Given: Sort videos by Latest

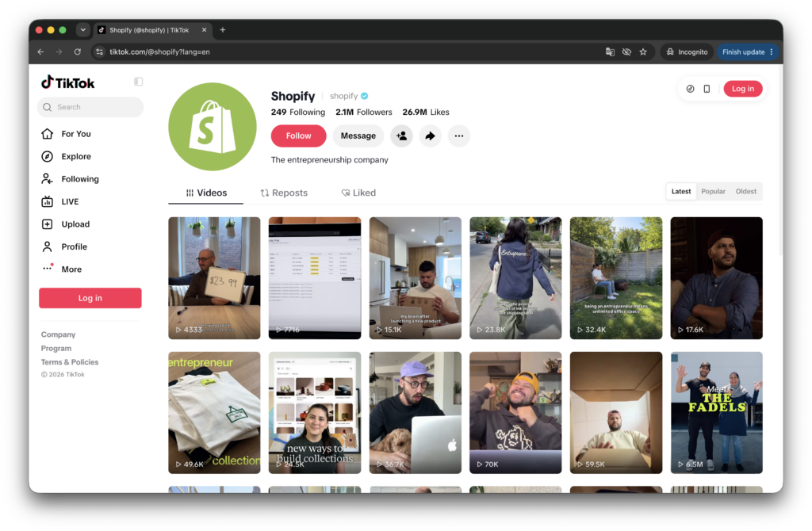Looking at the screenshot, I should pos(681,192).
